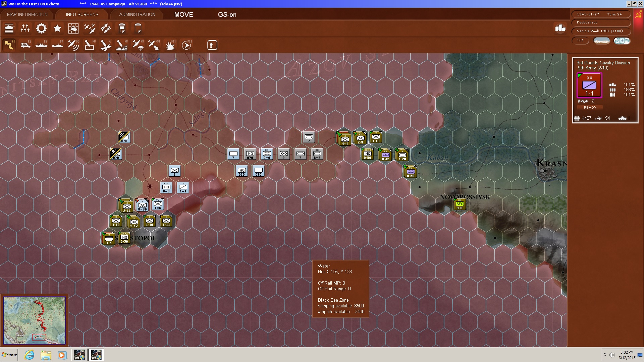Select the F9 air transport parachute icon

coord(138,45)
